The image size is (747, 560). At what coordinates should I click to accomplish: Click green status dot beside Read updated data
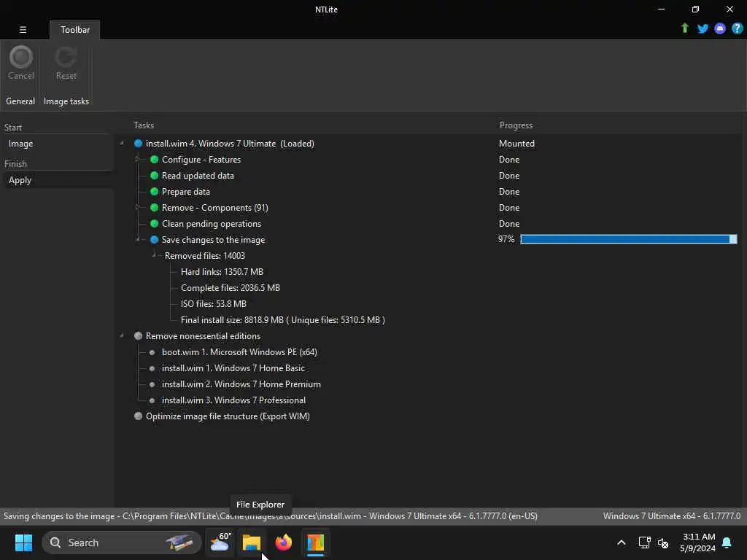point(154,175)
